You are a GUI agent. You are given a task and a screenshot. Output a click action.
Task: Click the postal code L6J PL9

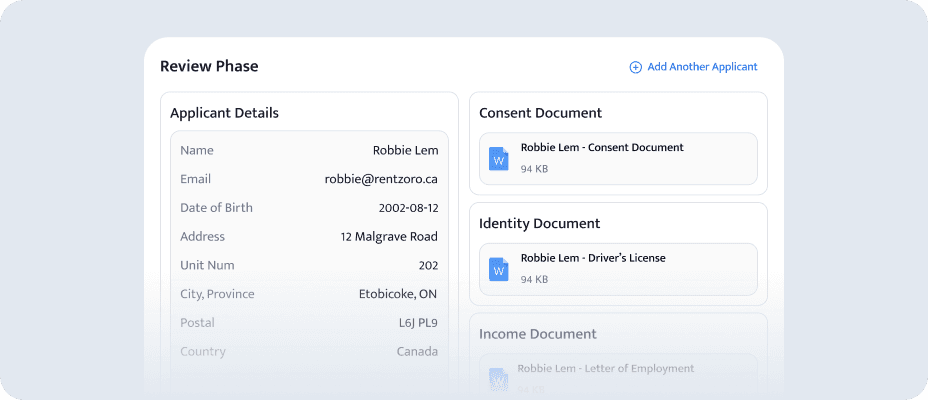[x=418, y=323]
